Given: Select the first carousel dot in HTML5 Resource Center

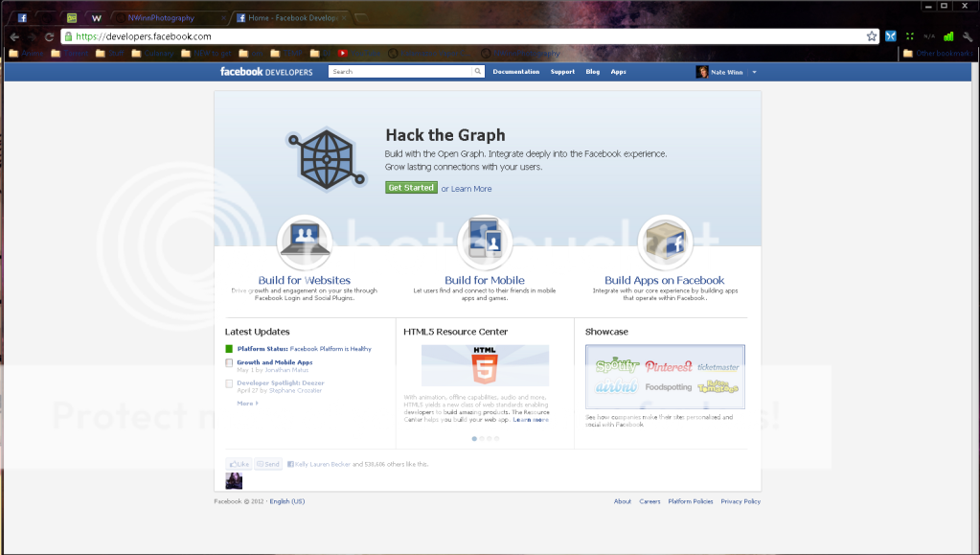Looking at the screenshot, I should click(474, 438).
